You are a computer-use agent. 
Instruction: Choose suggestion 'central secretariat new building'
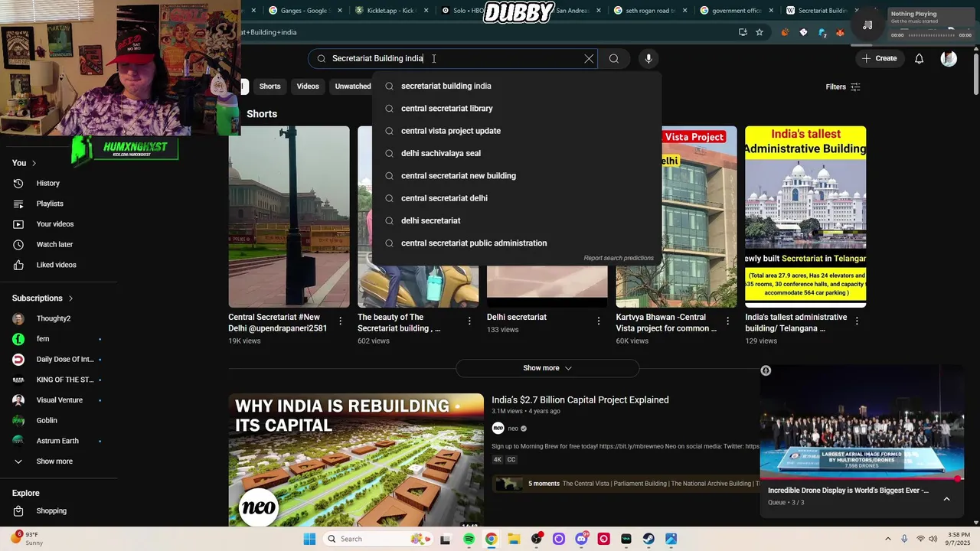click(517, 176)
